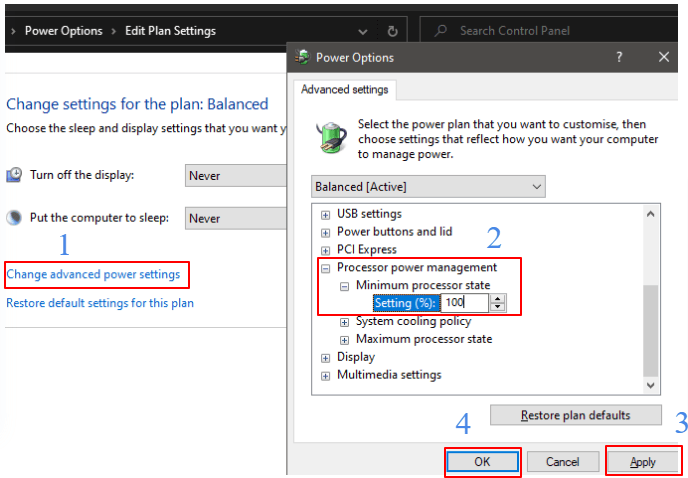
Task: Select System cooling policy label
Action: pyautogui.click(x=413, y=321)
